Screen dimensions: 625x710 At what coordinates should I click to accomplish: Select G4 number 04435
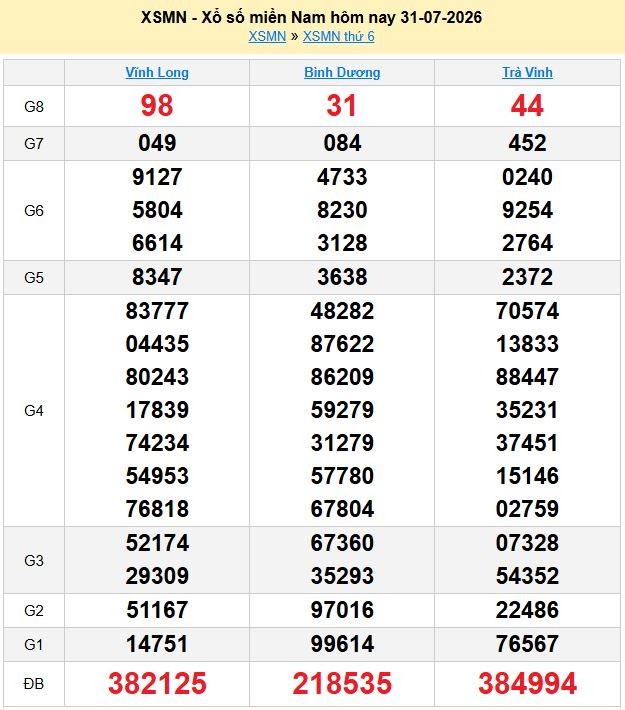coord(157,344)
